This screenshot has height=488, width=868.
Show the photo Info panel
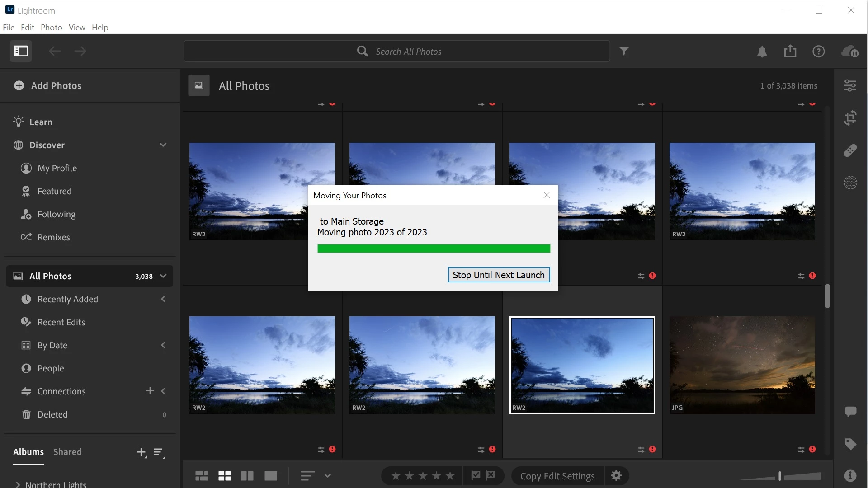coord(850,475)
